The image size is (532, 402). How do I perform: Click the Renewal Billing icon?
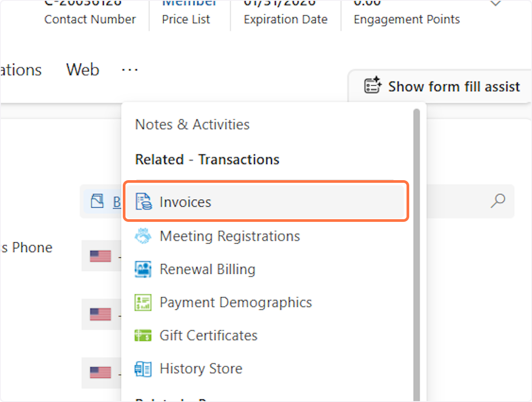[143, 269]
